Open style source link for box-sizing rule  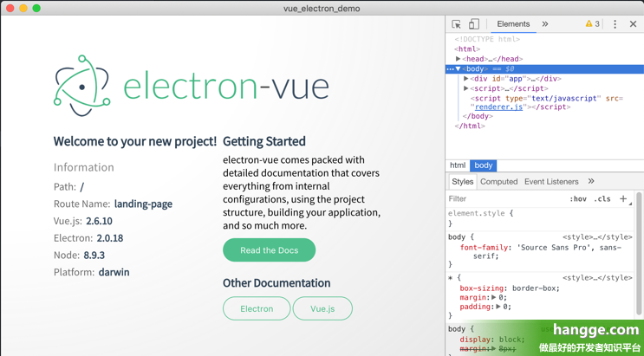[x=597, y=277]
